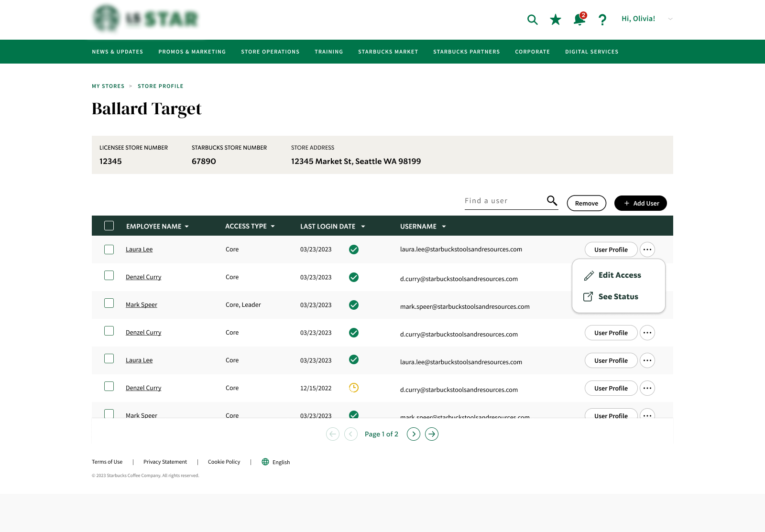Click the globe language icon
765x532 pixels.
pos(265,462)
